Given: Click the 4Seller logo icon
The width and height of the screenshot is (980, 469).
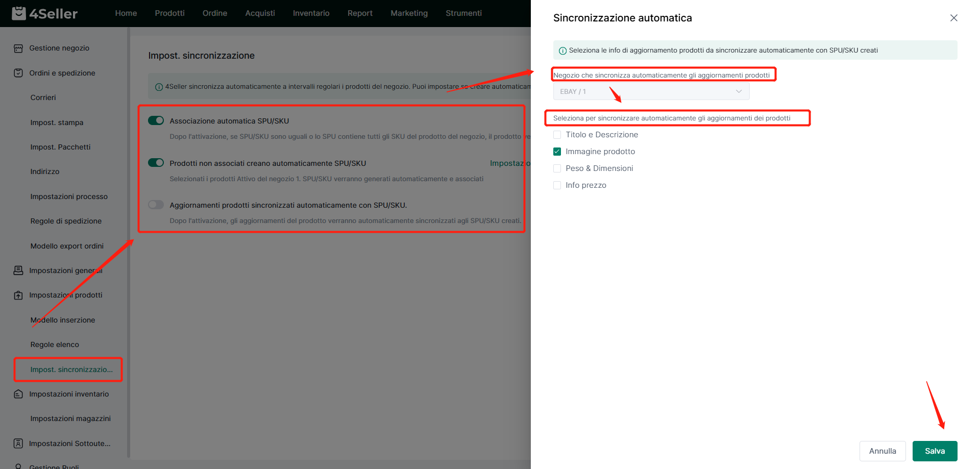Looking at the screenshot, I should point(19,13).
